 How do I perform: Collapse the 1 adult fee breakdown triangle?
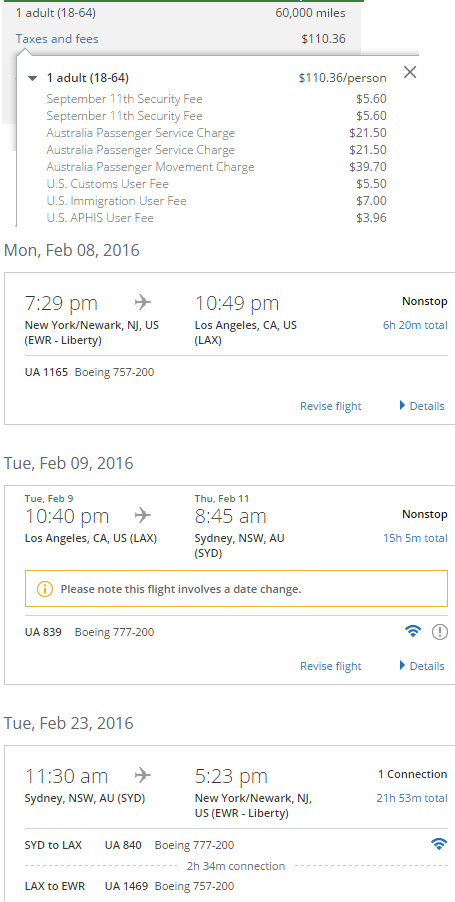pos(33,78)
